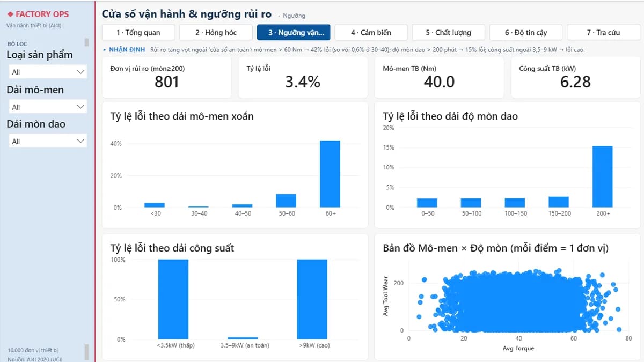Click the 50–60 torque range bar

coord(286,201)
